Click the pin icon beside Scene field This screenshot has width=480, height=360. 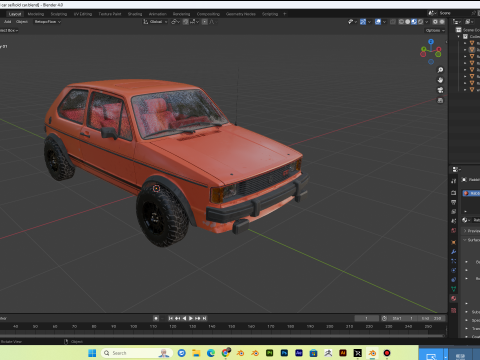click(x=473, y=13)
